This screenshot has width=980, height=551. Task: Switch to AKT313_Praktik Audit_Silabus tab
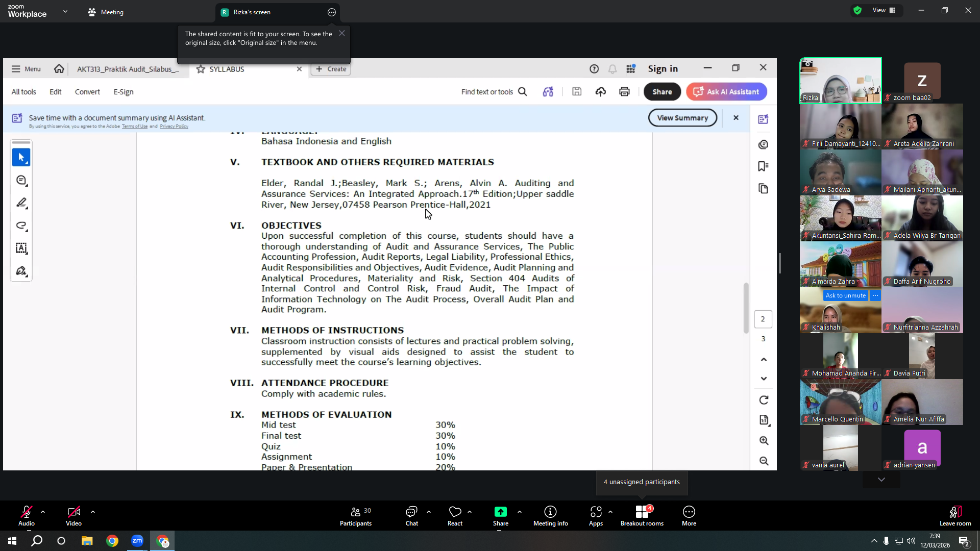coord(128,69)
